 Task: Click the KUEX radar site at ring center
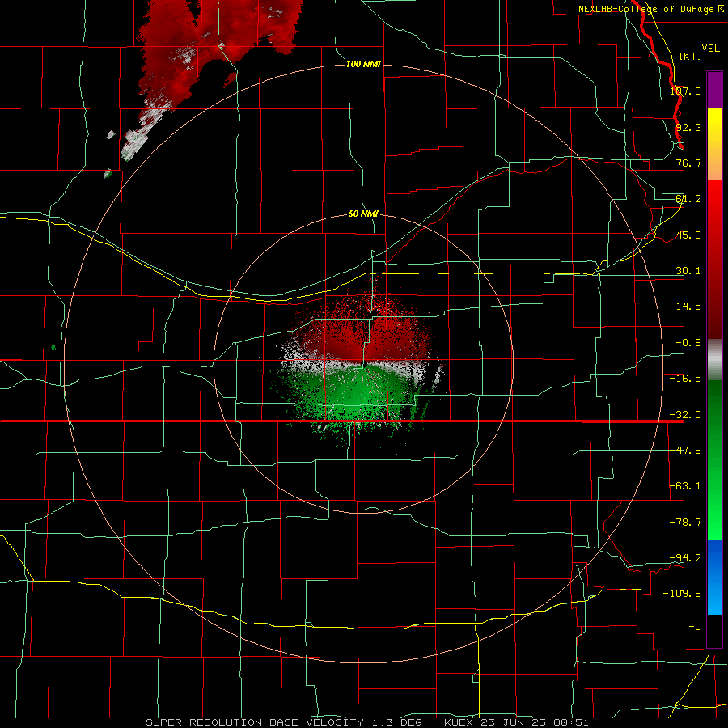365,365
